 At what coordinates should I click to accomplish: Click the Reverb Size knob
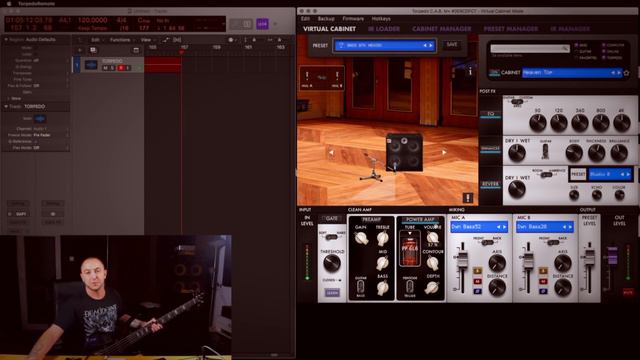pyautogui.click(x=574, y=196)
